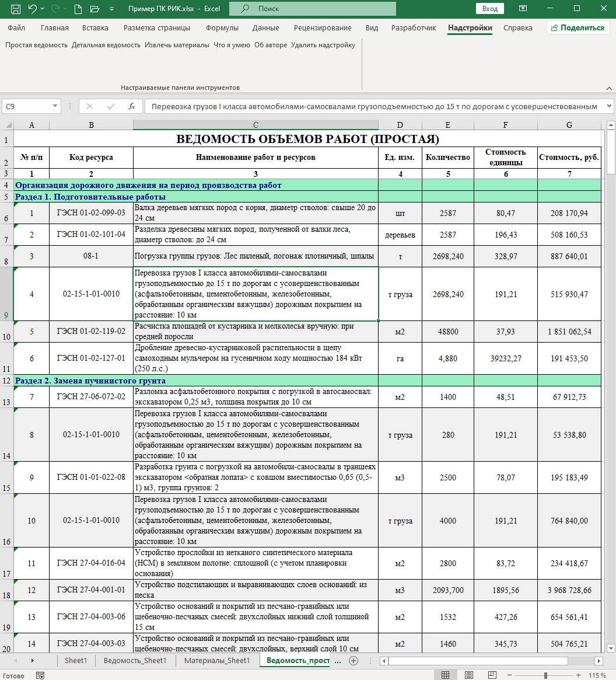Image resolution: width=616 pixels, height=680 pixels.
Task: Undo the last action
Action: (33, 9)
